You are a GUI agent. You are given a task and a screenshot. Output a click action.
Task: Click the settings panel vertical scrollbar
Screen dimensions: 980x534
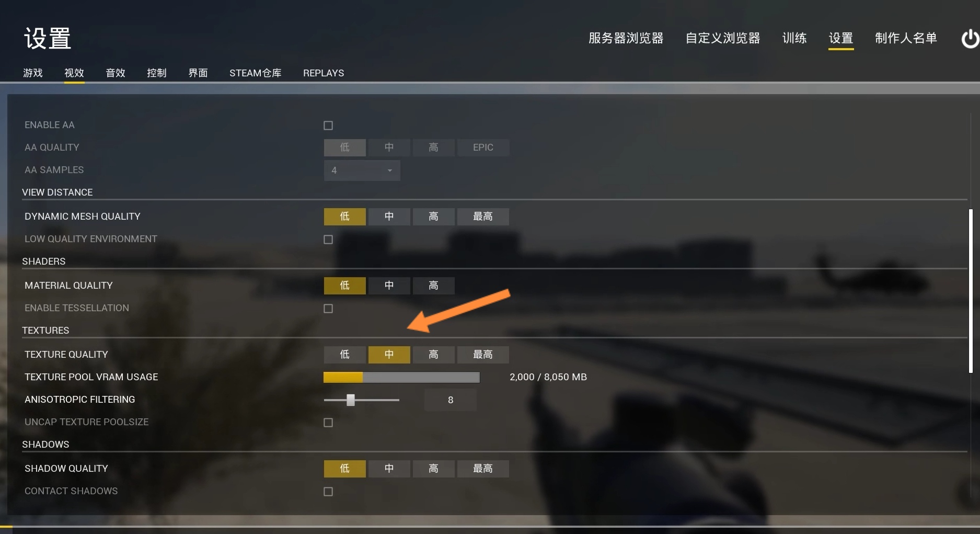pos(971,291)
